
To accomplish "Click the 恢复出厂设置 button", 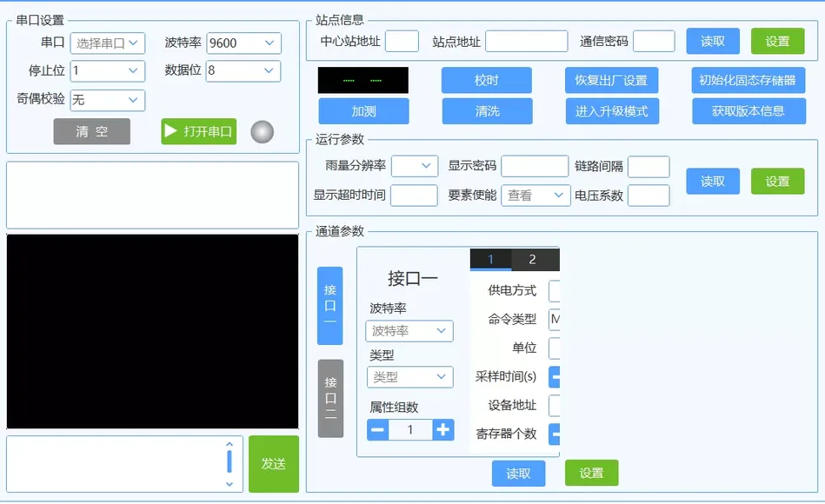I will coord(611,81).
